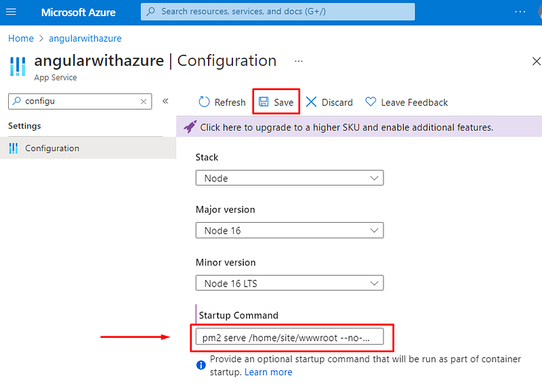Viewport: 542px width, 392px height.
Task: Click the Microsoft Azure logo text
Action: point(78,12)
